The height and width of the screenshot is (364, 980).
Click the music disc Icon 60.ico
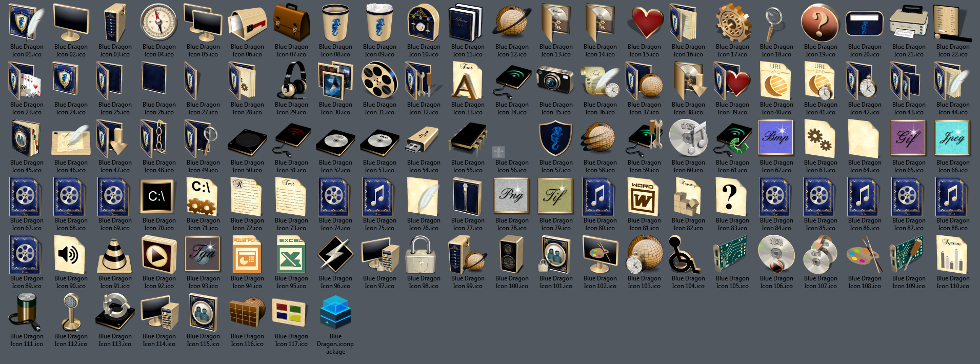click(x=688, y=138)
